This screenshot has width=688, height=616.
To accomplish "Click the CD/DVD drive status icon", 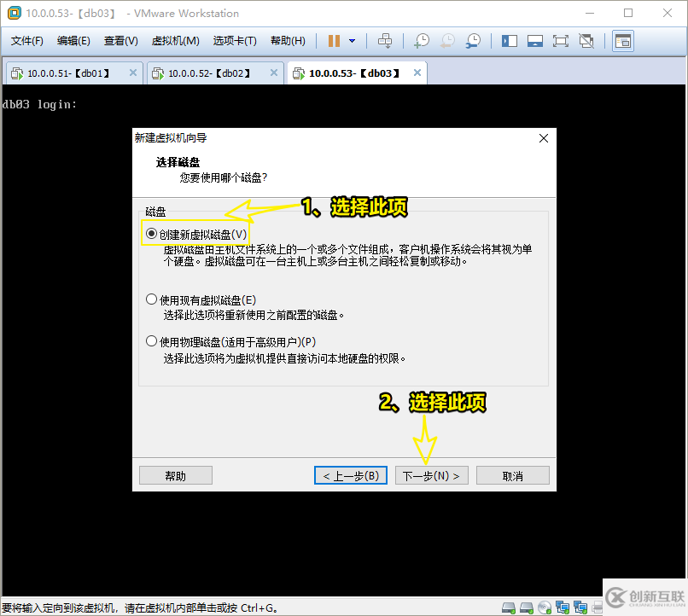I will tap(544, 607).
